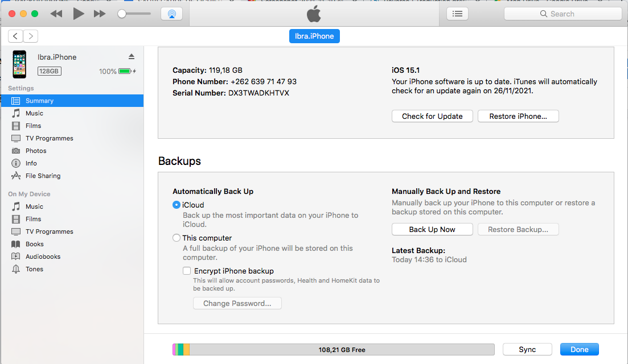Go back with the left chevron
Viewport: 628px width, 364px height.
pyautogui.click(x=16, y=36)
